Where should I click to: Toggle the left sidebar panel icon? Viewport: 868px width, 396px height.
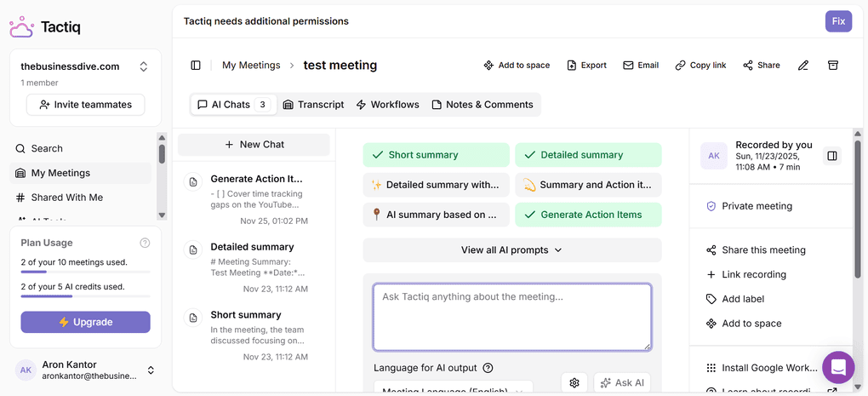point(196,66)
